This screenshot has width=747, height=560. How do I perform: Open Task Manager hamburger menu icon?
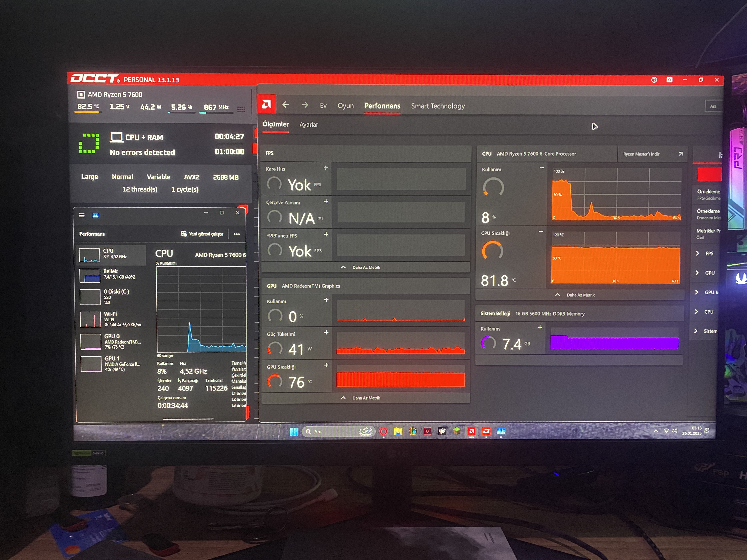(82, 215)
